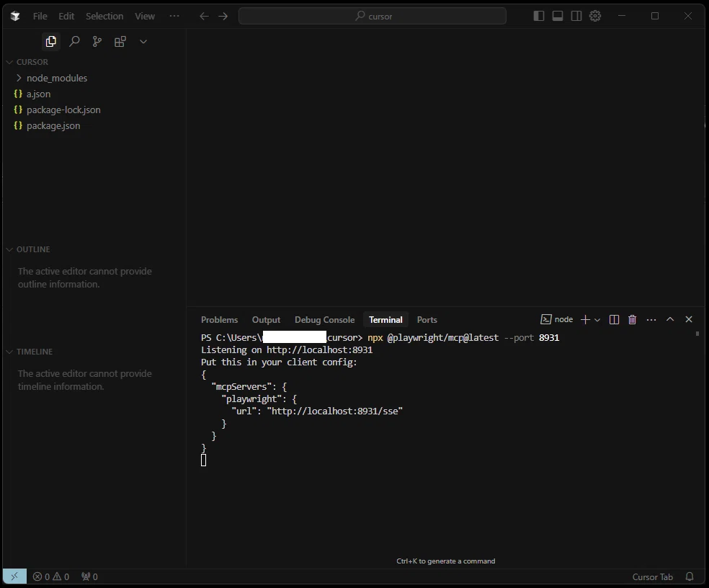Switch to the Ports tab

pyautogui.click(x=427, y=320)
